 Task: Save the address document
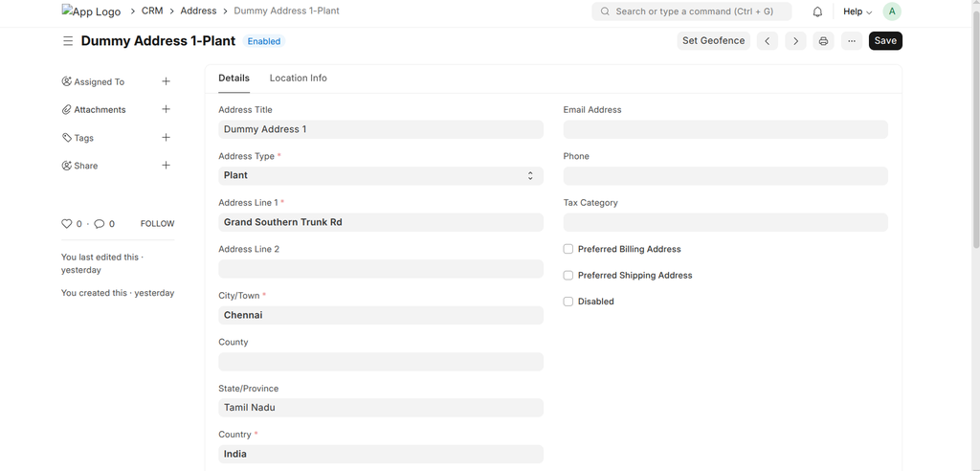[x=885, y=40]
